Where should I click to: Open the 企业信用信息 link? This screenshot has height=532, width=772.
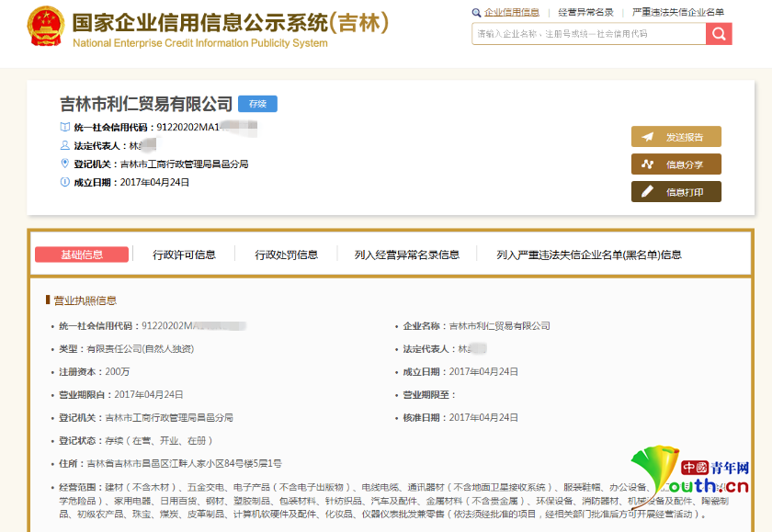[511, 13]
